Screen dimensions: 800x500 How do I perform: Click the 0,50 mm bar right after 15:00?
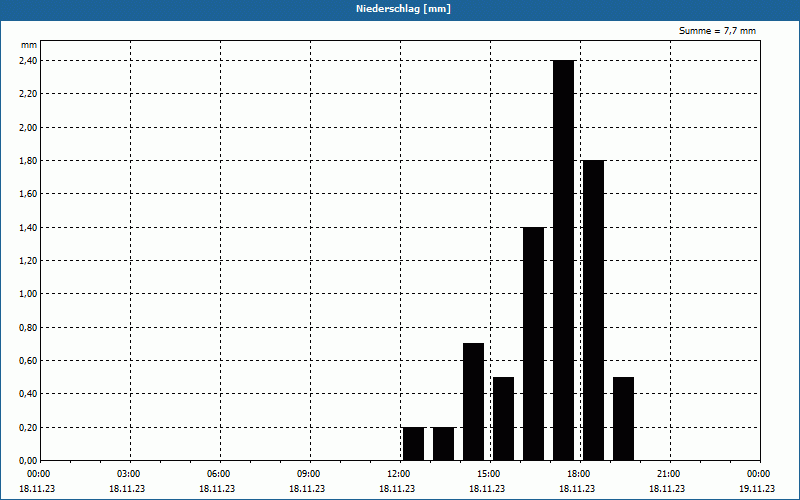[504, 419]
